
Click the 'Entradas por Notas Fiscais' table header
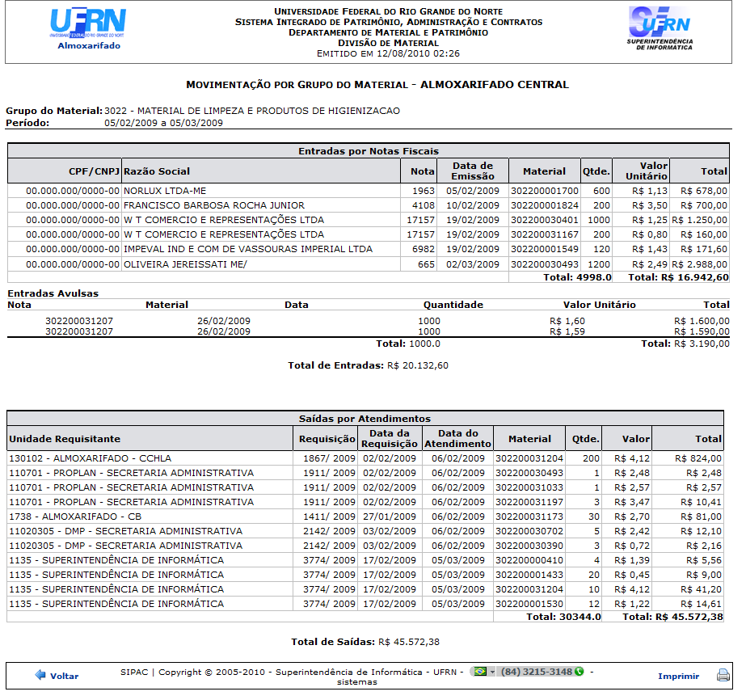point(369,151)
